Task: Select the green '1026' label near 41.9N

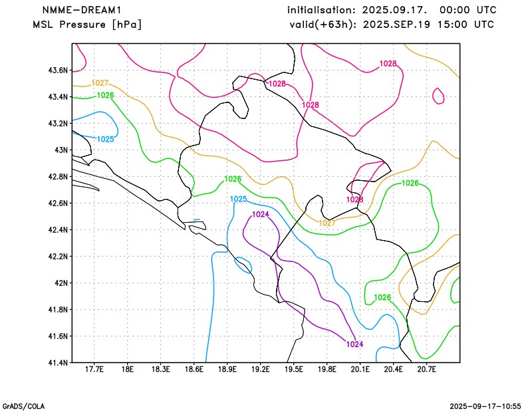Action: click(x=382, y=297)
